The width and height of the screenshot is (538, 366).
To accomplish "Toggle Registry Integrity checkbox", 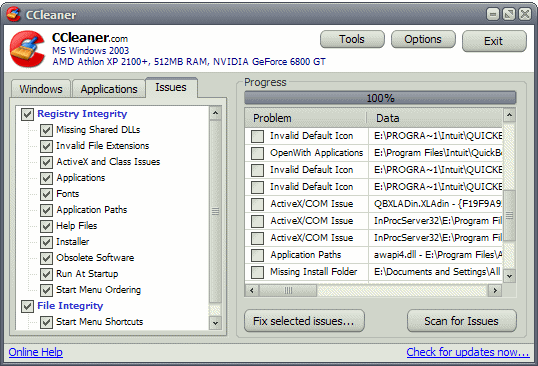I will pos(27,114).
